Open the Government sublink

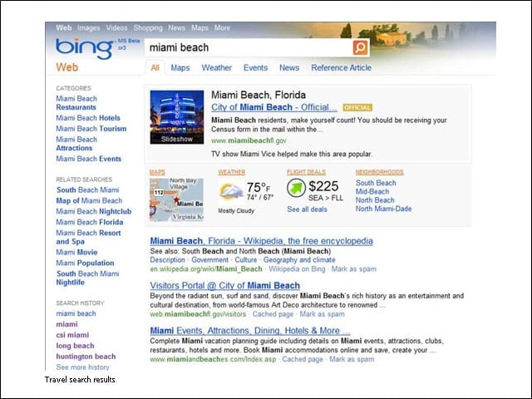pyautogui.click(x=209, y=260)
